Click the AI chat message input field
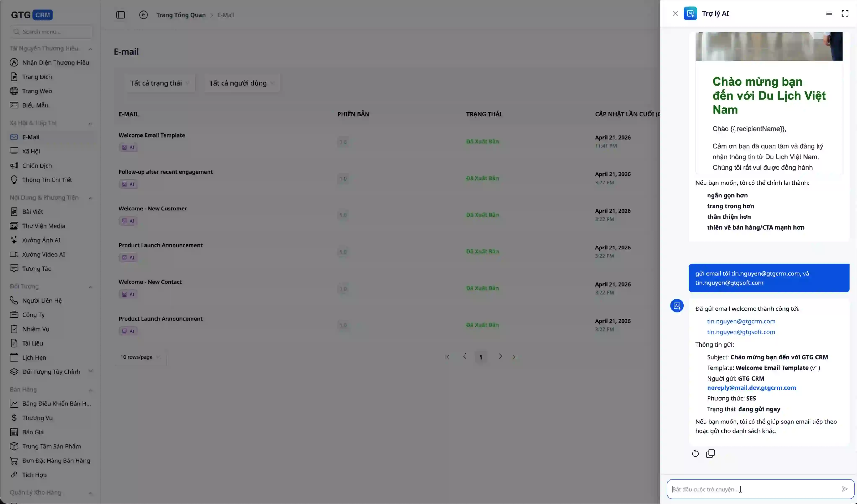This screenshot has height=504, width=857. (752, 489)
